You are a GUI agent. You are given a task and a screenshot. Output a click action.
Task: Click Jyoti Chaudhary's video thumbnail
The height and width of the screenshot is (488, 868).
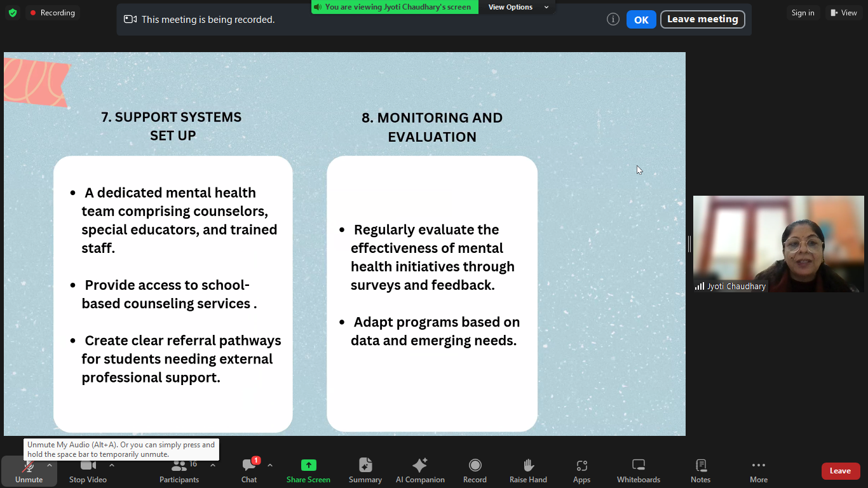(778, 244)
